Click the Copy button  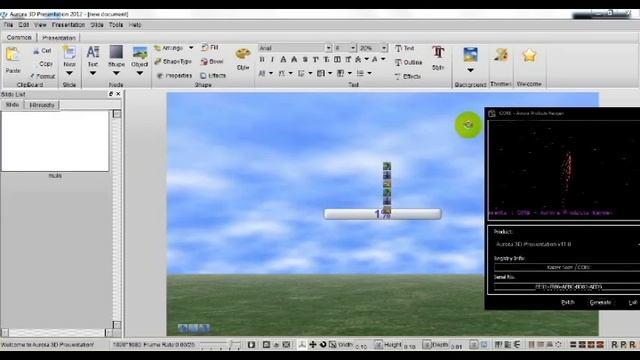click(x=46, y=64)
